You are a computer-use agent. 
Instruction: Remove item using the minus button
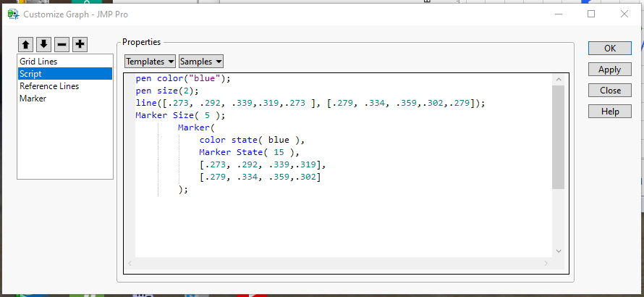pyautogui.click(x=62, y=44)
